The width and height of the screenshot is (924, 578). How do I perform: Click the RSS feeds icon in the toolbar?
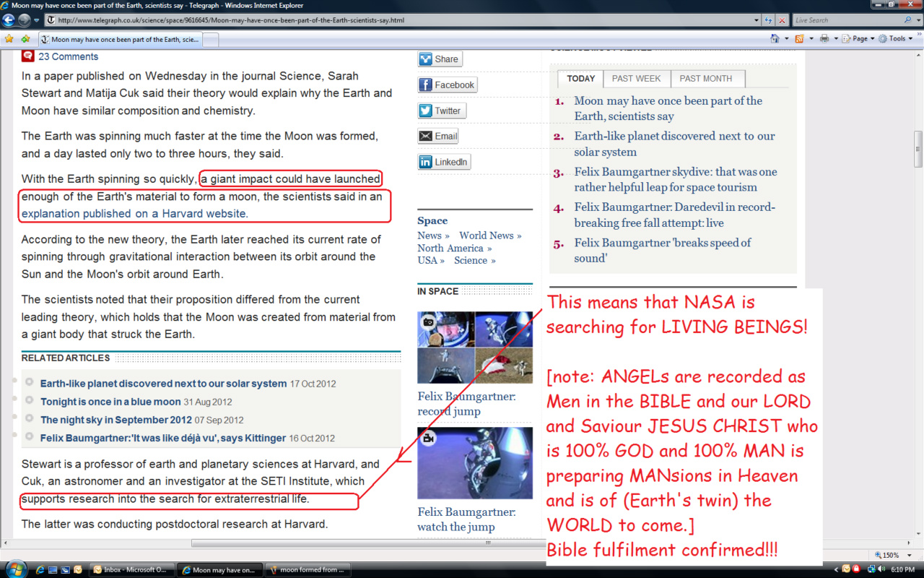[799, 39]
